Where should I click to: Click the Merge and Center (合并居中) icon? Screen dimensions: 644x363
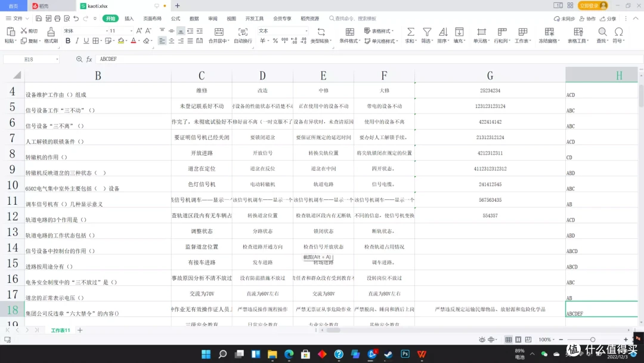click(x=219, y=32)
